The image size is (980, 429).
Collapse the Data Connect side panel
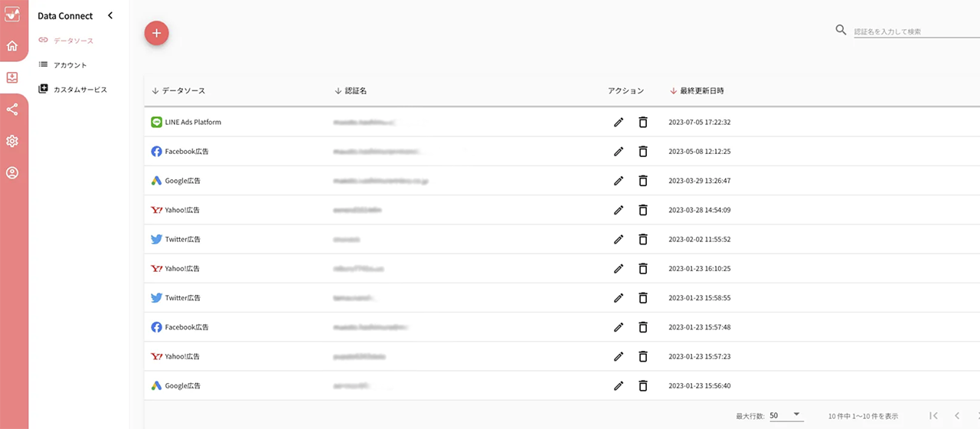point(110,15)
